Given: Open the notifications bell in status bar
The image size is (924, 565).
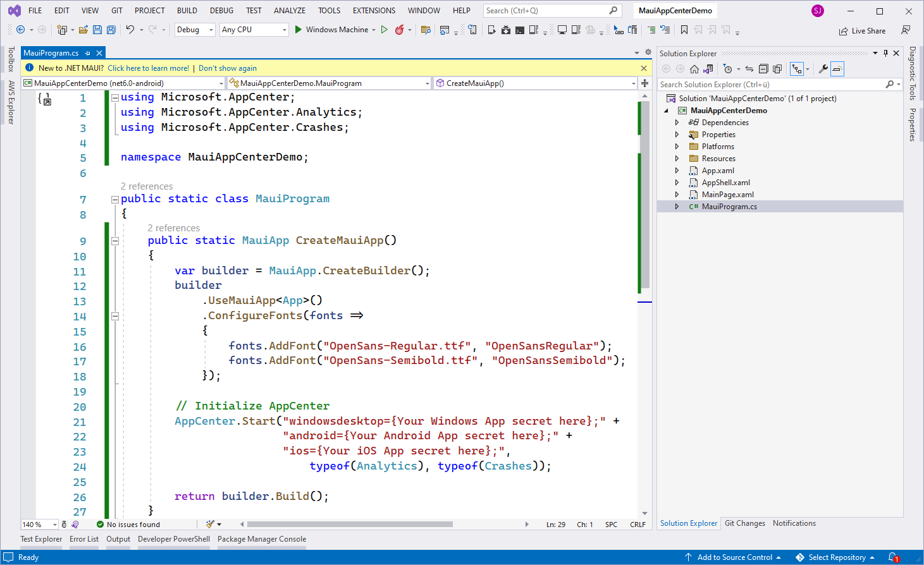Looking at the screenshot, I should click(x=893, y=557).
